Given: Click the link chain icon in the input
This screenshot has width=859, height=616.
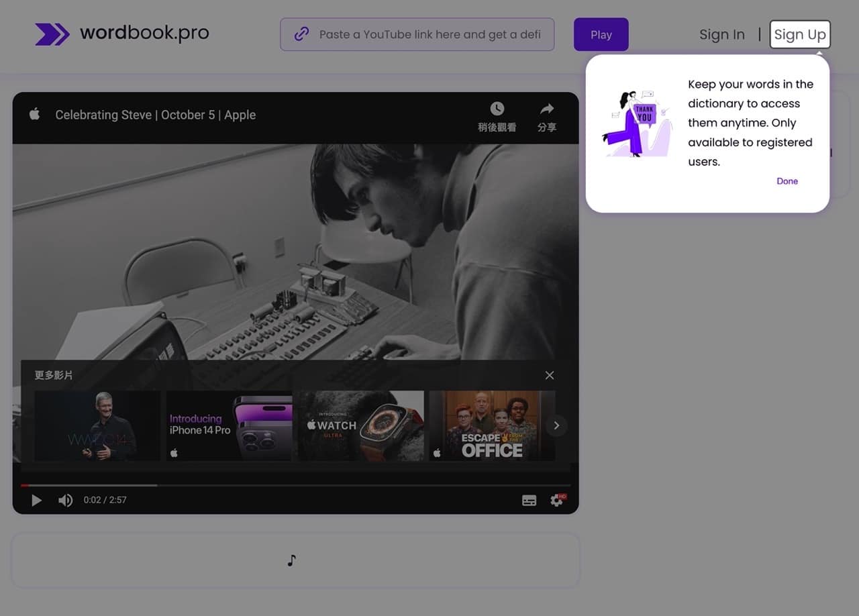Looking at the screenshot, I should click(302, 34).
